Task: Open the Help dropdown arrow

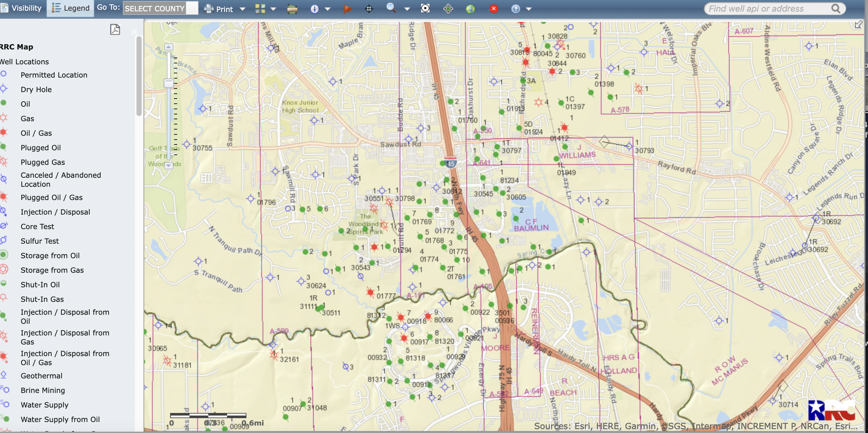Action: [529, 9]
